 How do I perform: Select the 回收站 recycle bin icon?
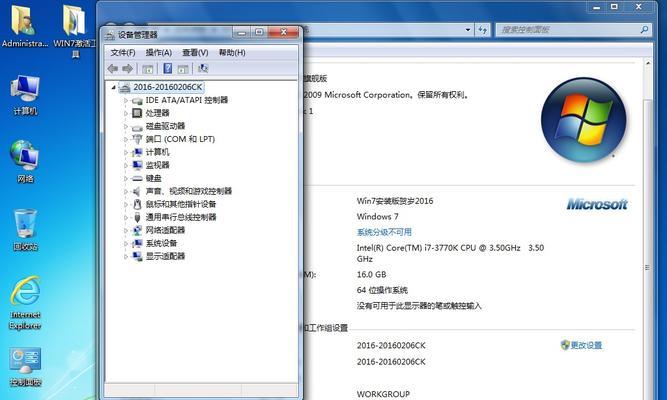(x=25, y=229)
